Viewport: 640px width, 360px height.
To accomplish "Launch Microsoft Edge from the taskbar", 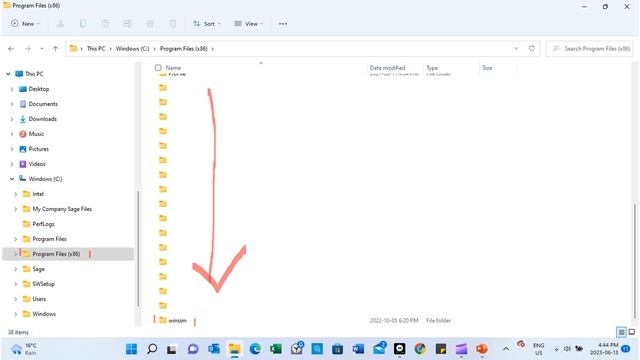I will [255, 349].
